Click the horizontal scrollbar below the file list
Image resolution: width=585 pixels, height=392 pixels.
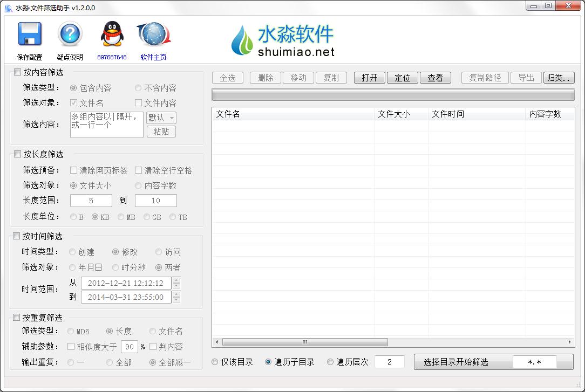click(304, 342)
